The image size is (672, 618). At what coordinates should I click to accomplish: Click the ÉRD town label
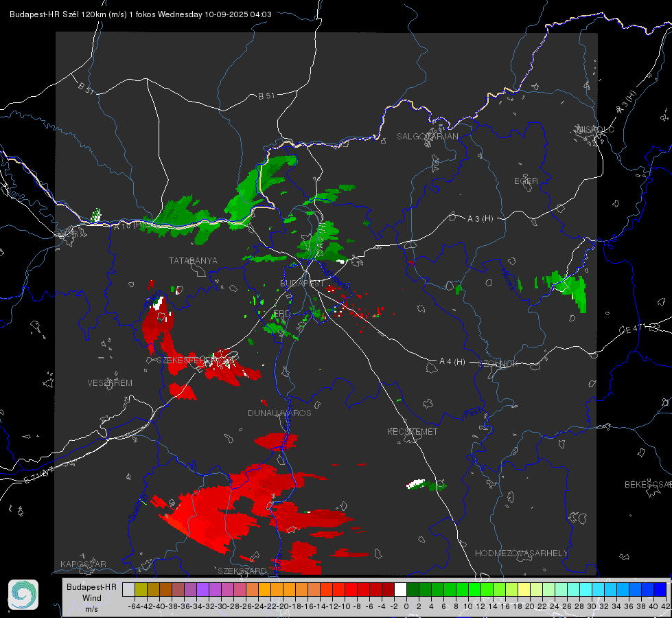coord(281,314)
